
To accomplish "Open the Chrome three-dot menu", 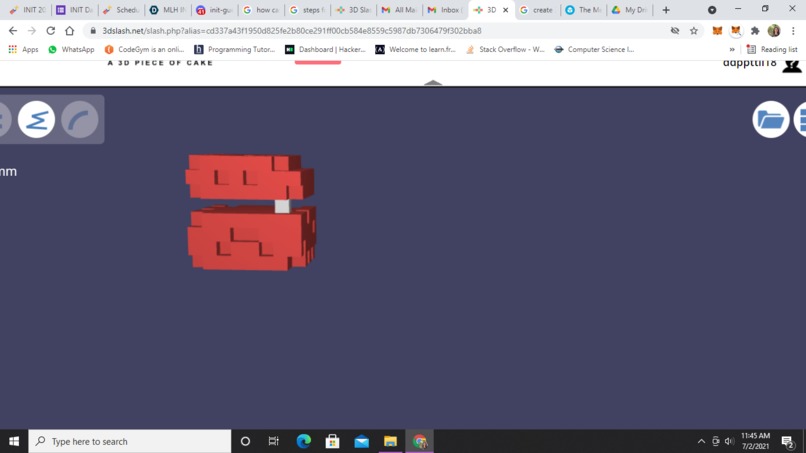I will 793,31.
